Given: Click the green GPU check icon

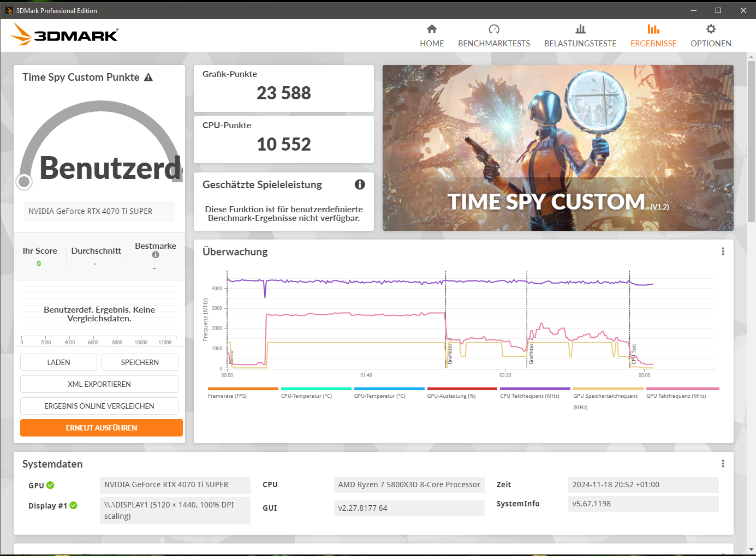Looking at the screenshot, I should click(x=50, y=485).
